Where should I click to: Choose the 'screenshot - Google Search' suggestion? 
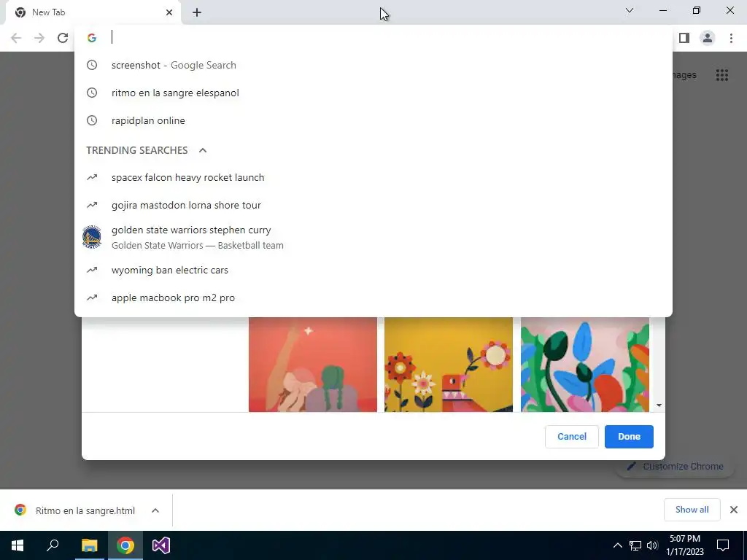click(x=373, y=65)
